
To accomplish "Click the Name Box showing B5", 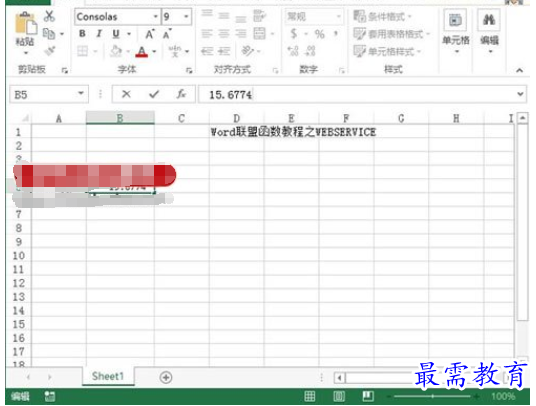I will (49, 94).
